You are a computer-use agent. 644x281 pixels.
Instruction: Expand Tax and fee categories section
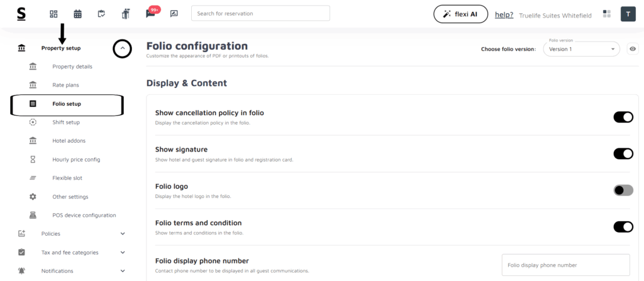point(123,253)
